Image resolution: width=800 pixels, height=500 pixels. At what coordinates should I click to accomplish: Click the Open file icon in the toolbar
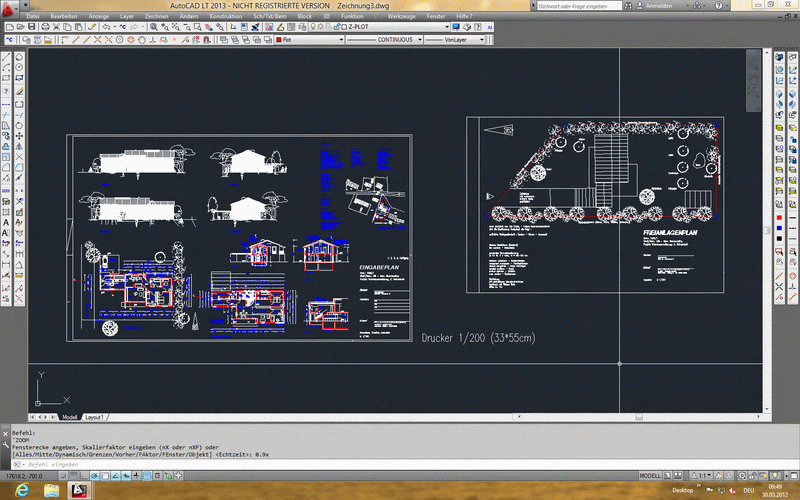(x=20, y=27)
